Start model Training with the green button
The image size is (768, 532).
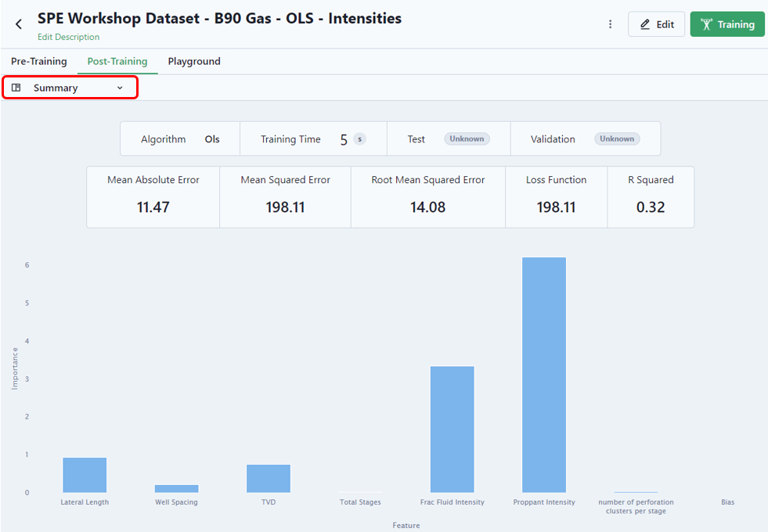click(x=727, y=24)
